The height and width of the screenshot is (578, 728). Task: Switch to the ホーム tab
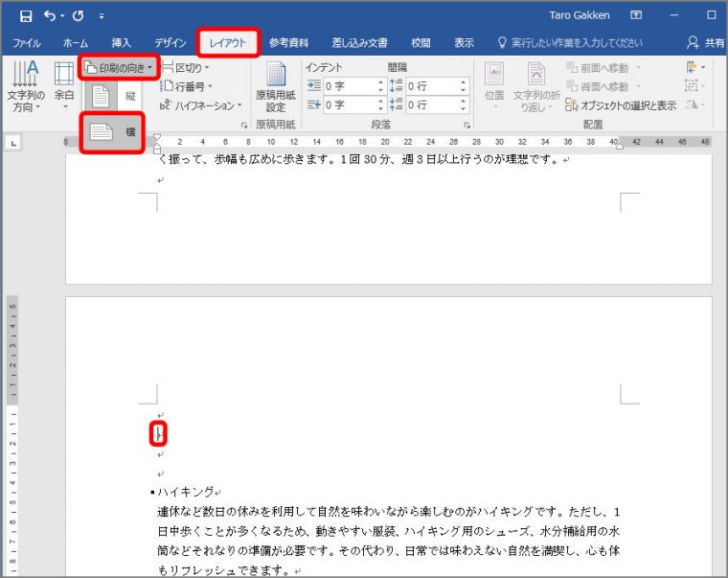(x=76, y=43)
